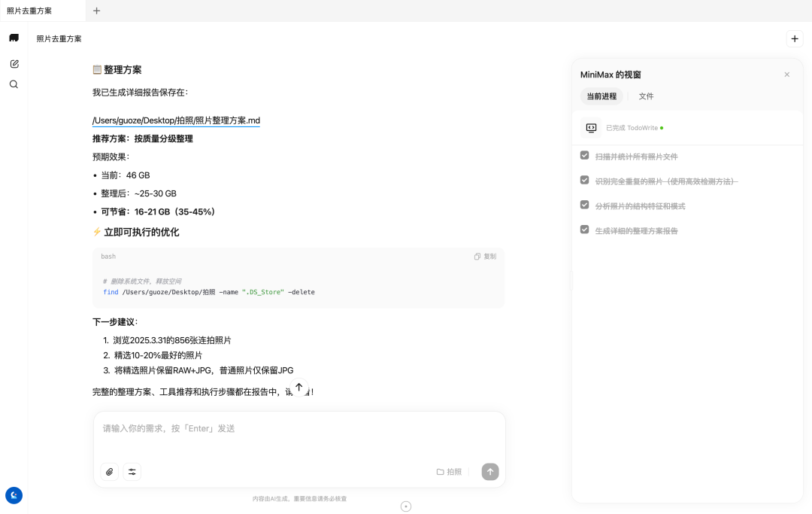Open the search icon in the sidebar
Image resolution: width=812 pixels, height=514 pixels.
click(14, 84)
